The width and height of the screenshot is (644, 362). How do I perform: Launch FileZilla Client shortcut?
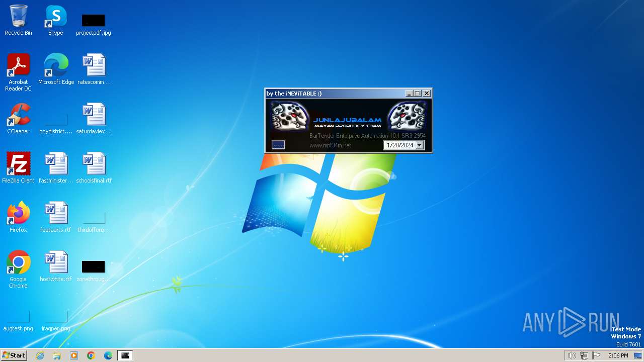(18, 168)
